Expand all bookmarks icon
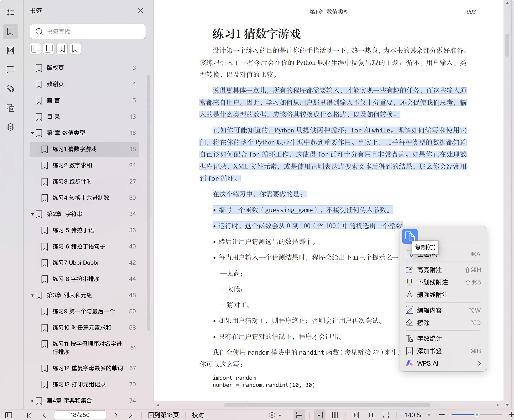Image resolution: width=514 pixels, height=420 pixels. tap(36, 49)
